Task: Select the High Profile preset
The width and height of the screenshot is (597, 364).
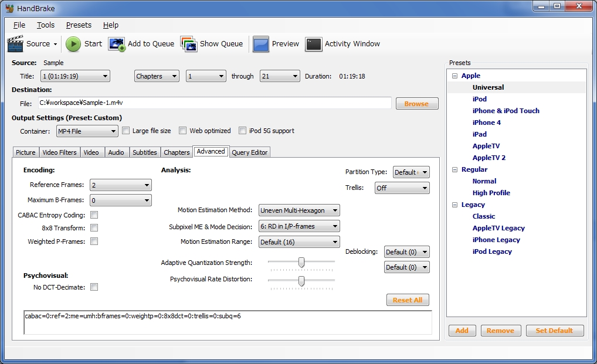Action: coord(491,193)
